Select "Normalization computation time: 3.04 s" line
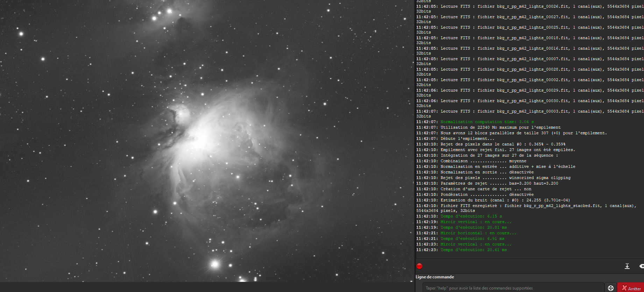The height and width of the screenshot is (292, 644). pos(475,122)
